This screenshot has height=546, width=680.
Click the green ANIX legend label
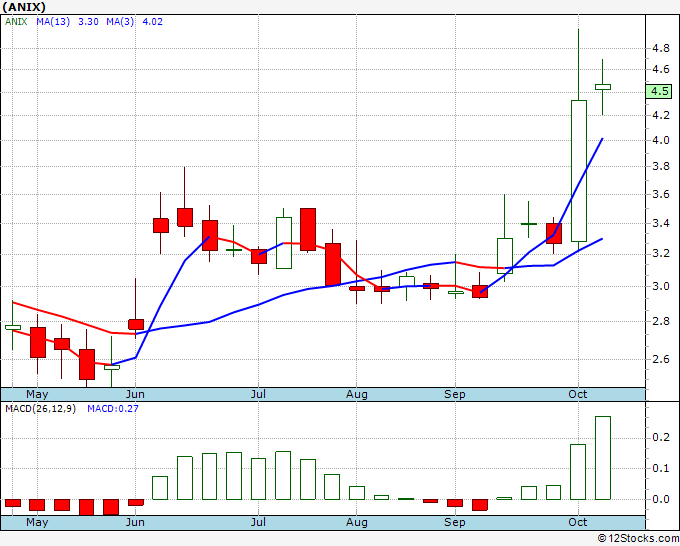coord(16,22)
